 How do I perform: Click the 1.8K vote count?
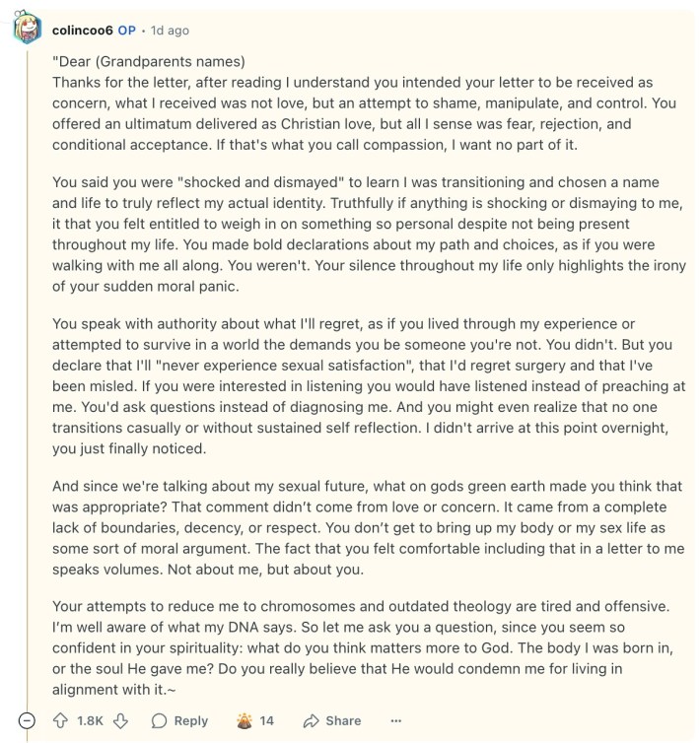(x=91, y=720)
